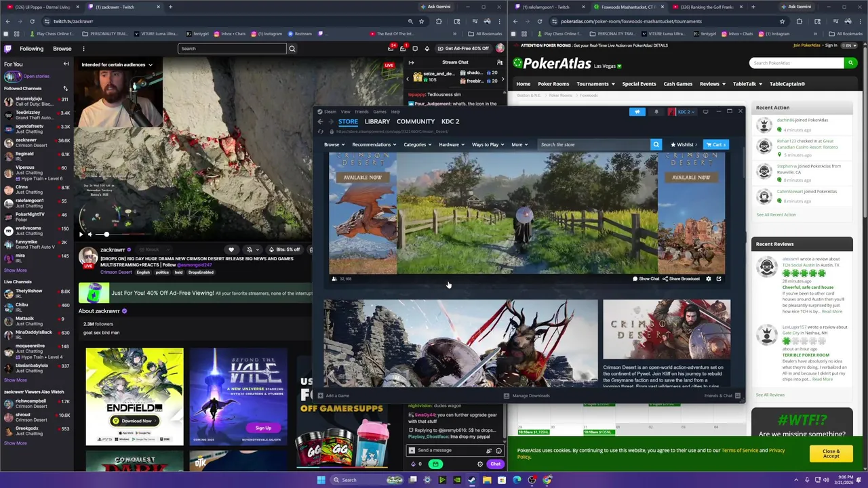This screenshot has width=868, height=488.
Task: Open PokerAtlas Cash Games menu item
Action: tap(677, 84)
